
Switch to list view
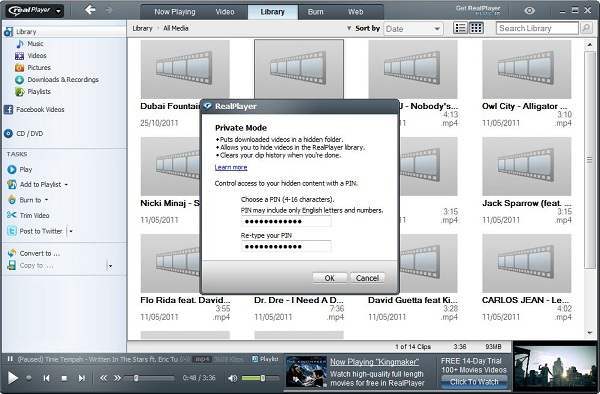tap(460, 28)
